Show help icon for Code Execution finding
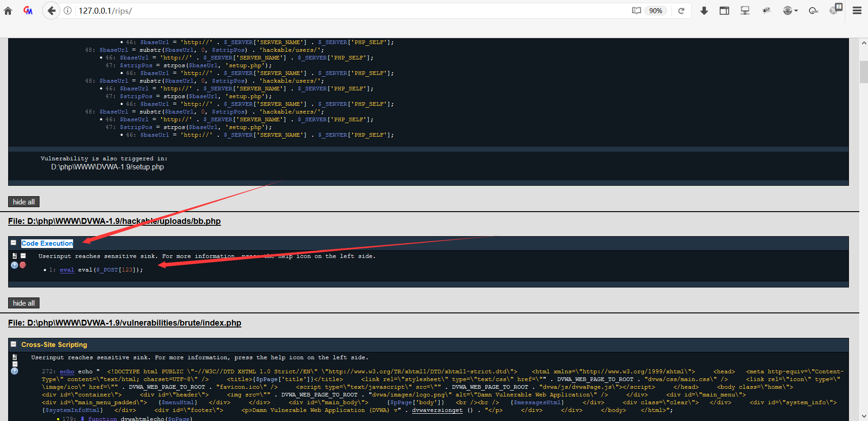868x421 pixels. [15, 265]
